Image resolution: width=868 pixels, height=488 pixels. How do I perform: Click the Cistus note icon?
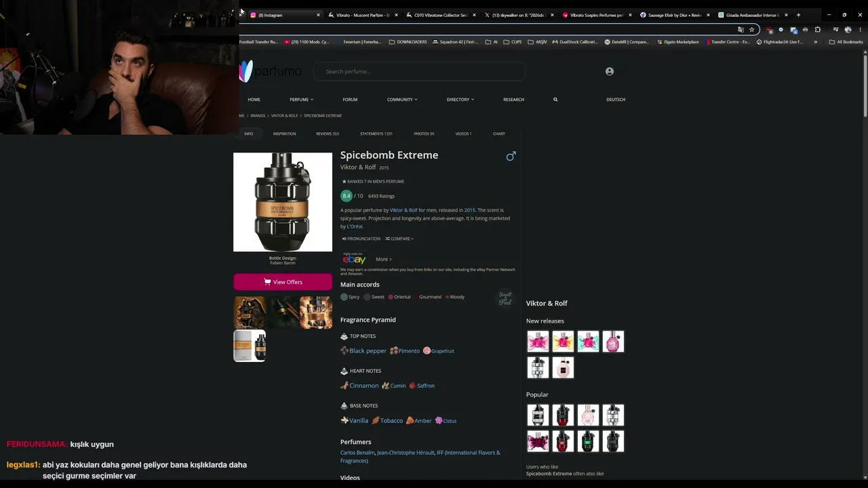click(x=439, y=420)
